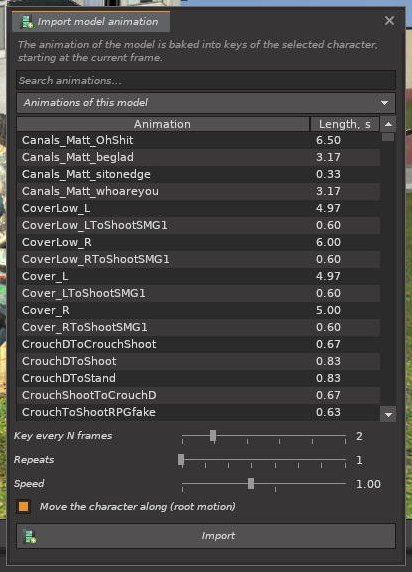Select the CrouchDToCrouchShoot animation
Screen dimensions: 412x572
click(198, 344)
